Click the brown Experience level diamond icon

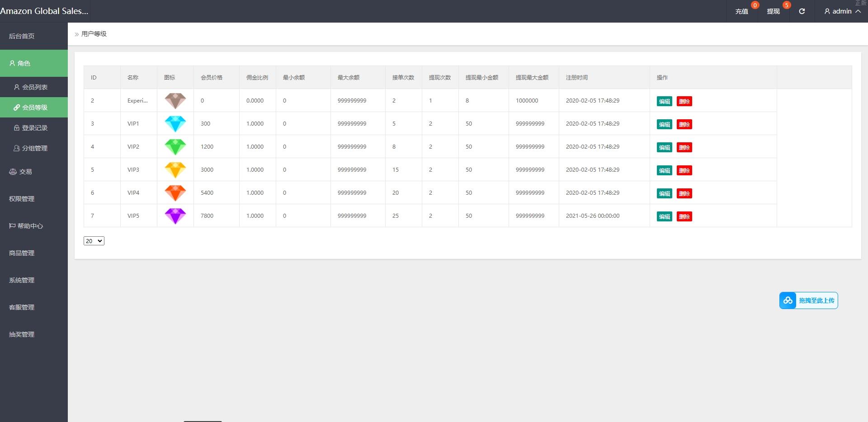click(175, 101)
